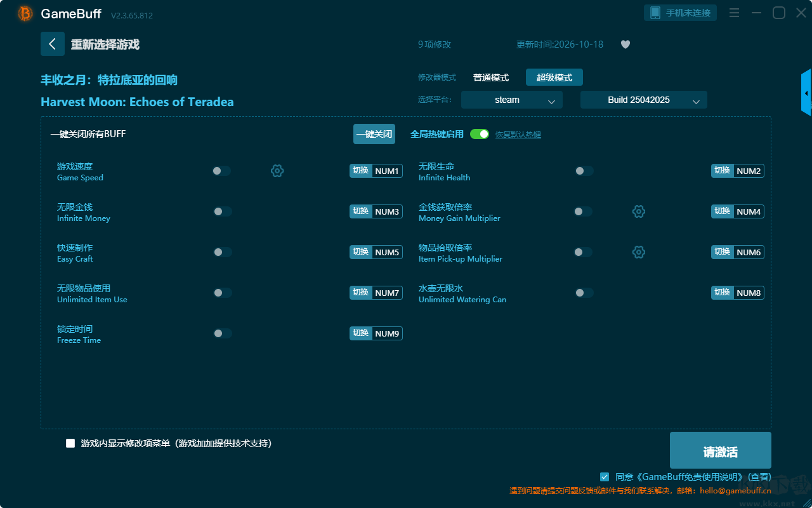Open Item Pick-up Multiplier gear settings
Image resolution: width=812 pixels, height=508 pixels.
coord(639,252)
